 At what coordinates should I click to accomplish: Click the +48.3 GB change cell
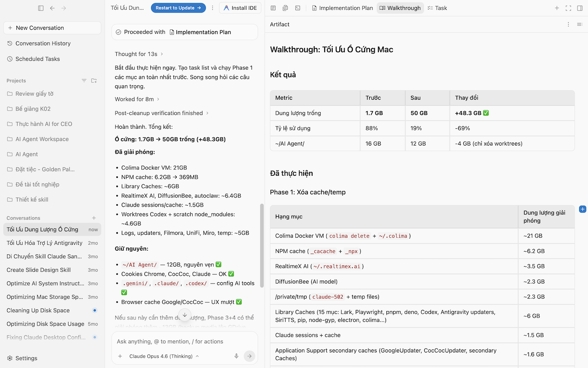(x=512, y=113)
